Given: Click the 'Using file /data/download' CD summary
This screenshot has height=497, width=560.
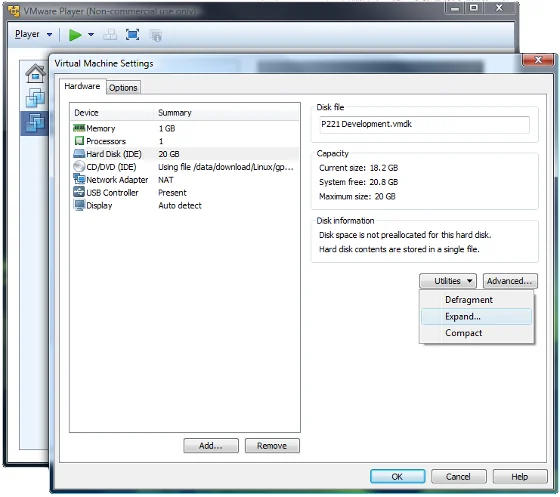Looking at the screenshot, I should pos(226,167).
